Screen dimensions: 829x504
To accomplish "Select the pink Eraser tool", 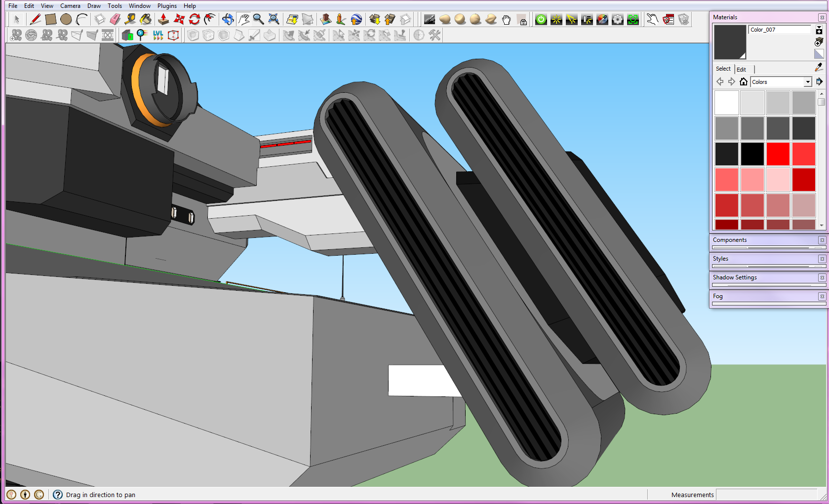I will [x=115, y=19].
